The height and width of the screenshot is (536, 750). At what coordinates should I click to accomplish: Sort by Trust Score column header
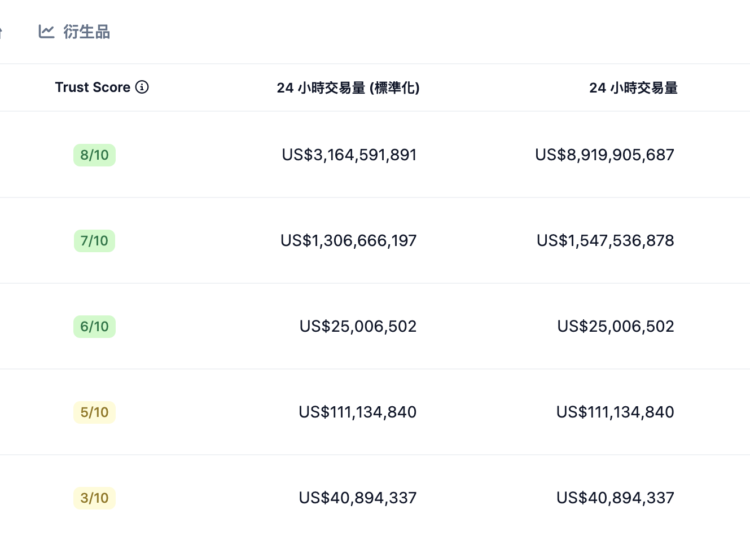(x=93, y=87)
